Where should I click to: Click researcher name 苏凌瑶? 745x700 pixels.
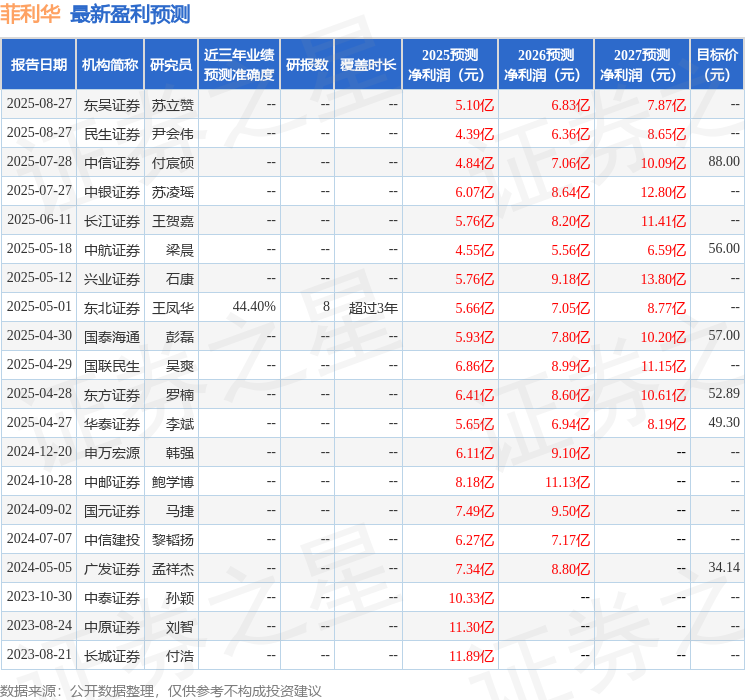tap(173, 192)
